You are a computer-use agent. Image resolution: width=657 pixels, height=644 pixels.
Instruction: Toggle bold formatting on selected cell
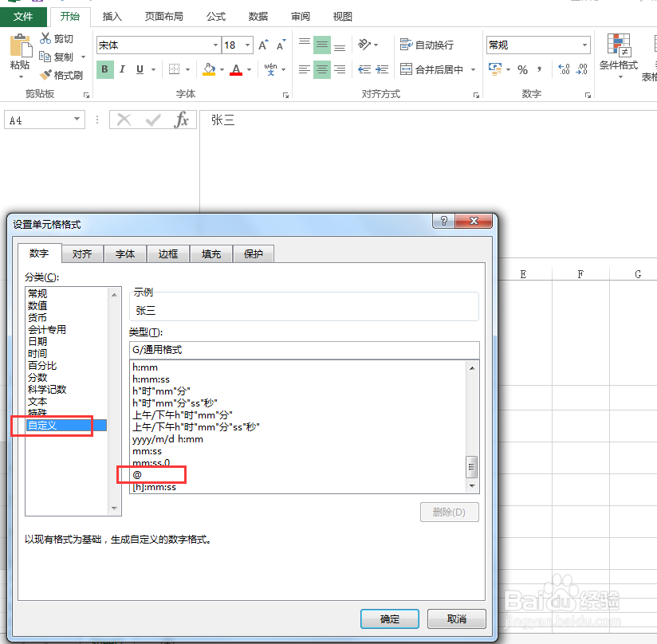[x=104, y=70]
